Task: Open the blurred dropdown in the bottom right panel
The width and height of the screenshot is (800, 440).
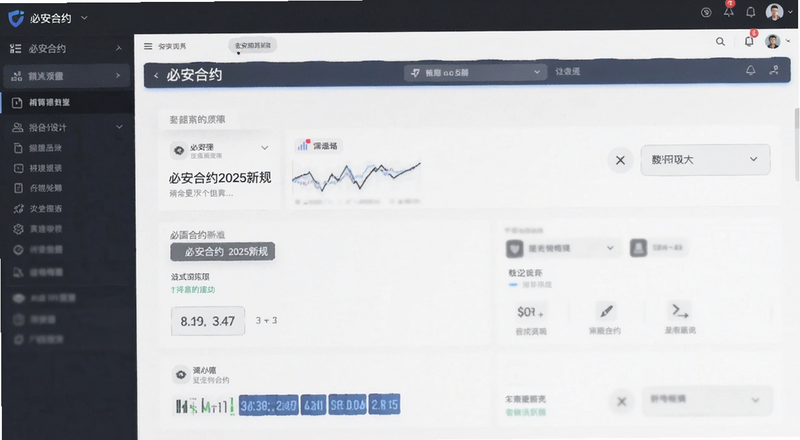Action: point(706,401)
